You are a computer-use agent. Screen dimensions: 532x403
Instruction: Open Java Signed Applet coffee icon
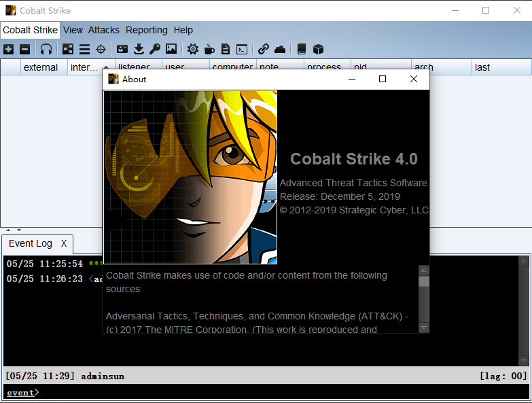(209, 50)
